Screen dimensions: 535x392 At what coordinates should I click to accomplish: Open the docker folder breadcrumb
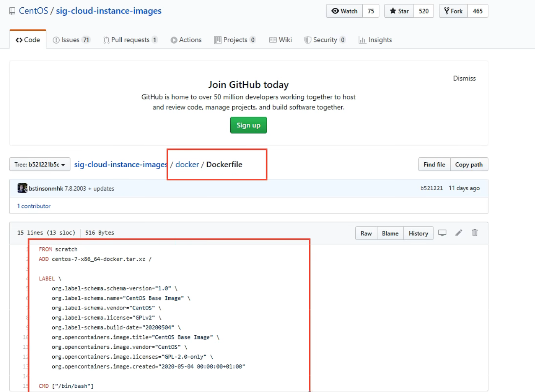click(x=187, y=164)
